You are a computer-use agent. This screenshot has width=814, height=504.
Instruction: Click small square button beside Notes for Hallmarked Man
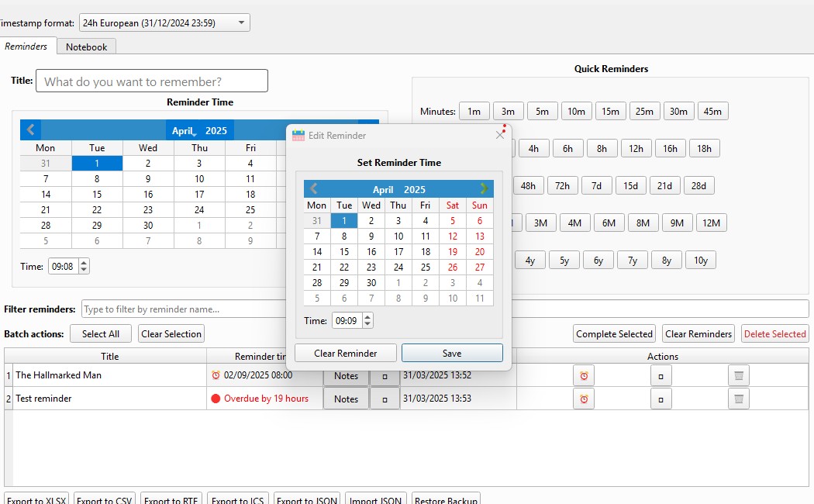pyautogui.click(x=385, y=376)
